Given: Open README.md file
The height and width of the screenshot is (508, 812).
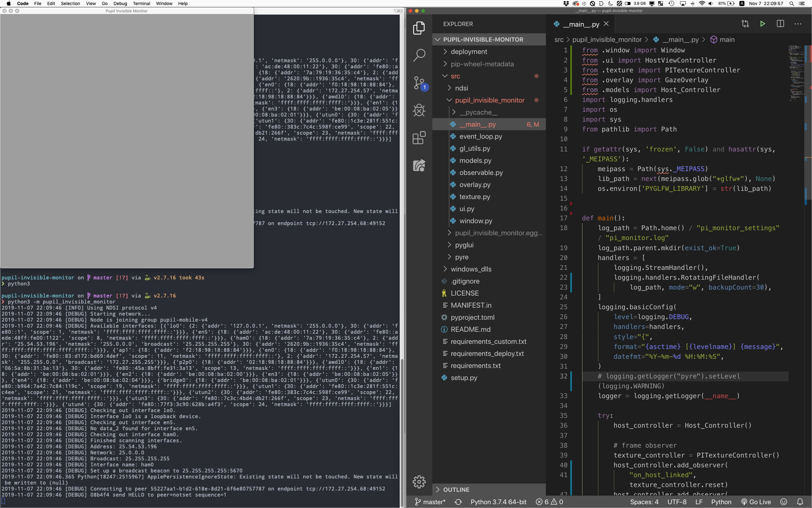Looking at the screenshot, I should tap(489, 330).
